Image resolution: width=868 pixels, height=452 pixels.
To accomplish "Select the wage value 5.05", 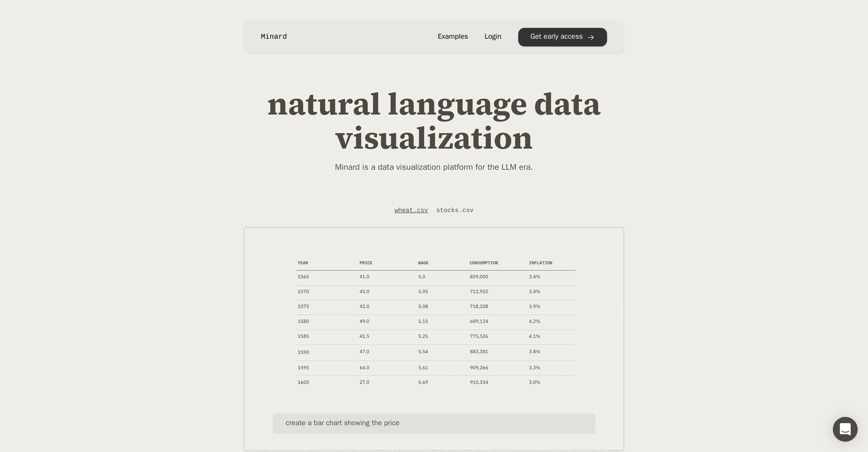I will click(x=423, y=292).
